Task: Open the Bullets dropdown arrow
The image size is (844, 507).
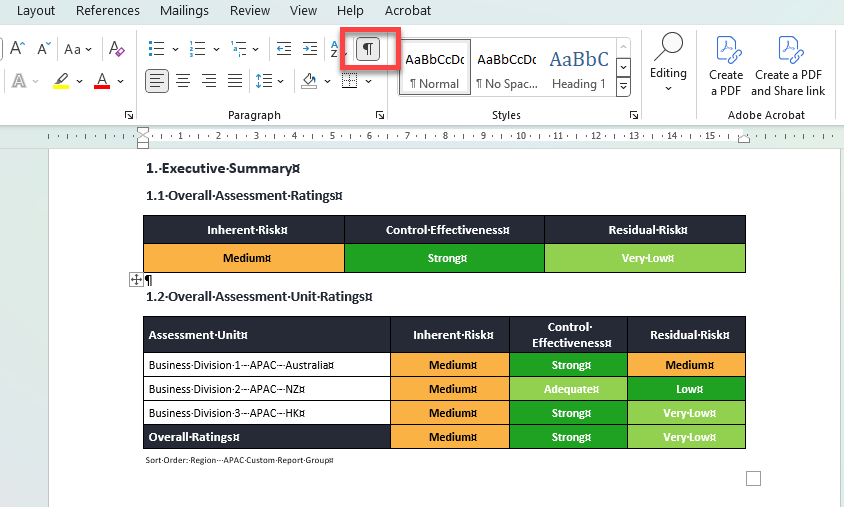Action: (175, 50)
